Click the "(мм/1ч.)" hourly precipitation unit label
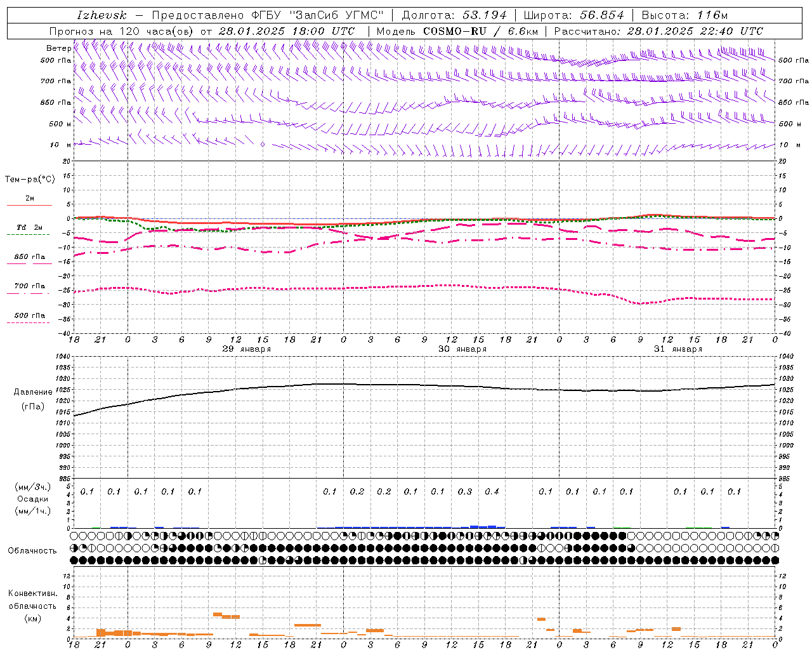Viewport: 812px width, 650px height. pos(33,511)
